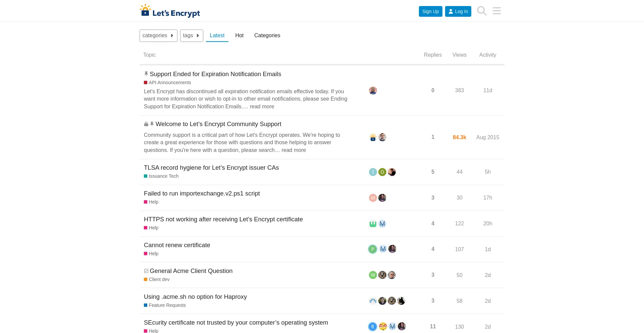
Task: Open 'HTTPS not working' topic link
Action: (223, 219)
